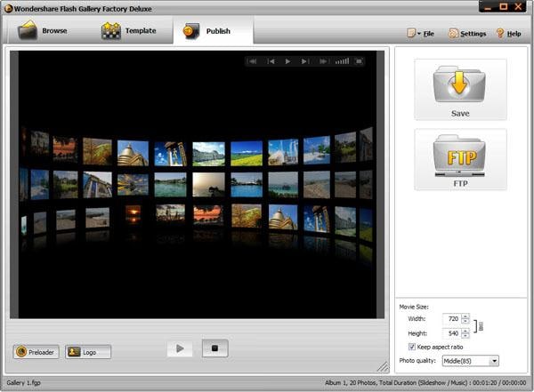Toggle fullscreen in preview overlay bar
534x392 pixels.
click(x=359, y=61)
